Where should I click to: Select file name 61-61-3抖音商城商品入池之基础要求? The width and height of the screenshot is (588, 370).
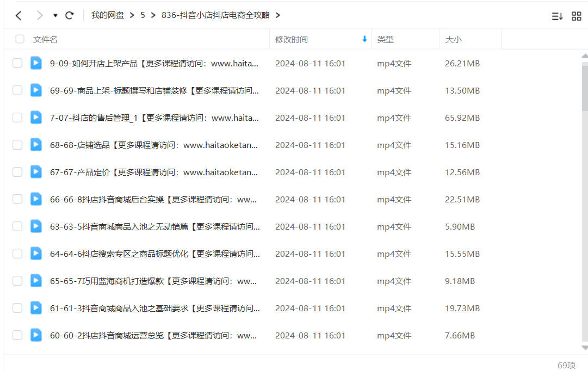point(155,309)
